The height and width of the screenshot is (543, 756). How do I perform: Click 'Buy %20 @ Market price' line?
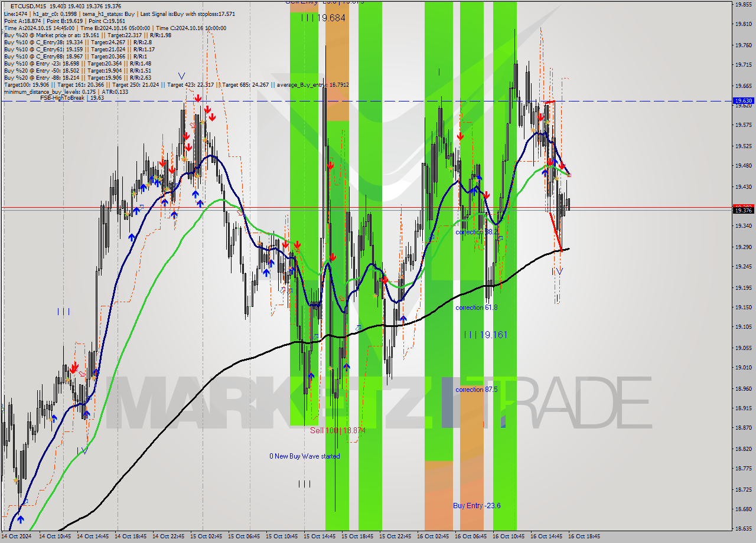(x=87, y=35)
